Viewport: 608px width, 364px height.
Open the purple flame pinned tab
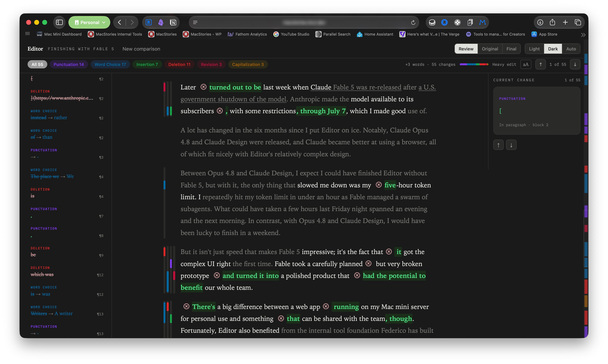161,22
